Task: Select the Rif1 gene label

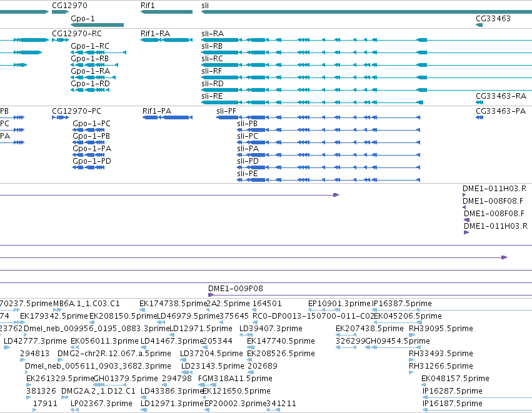Action: pos(148,6)
